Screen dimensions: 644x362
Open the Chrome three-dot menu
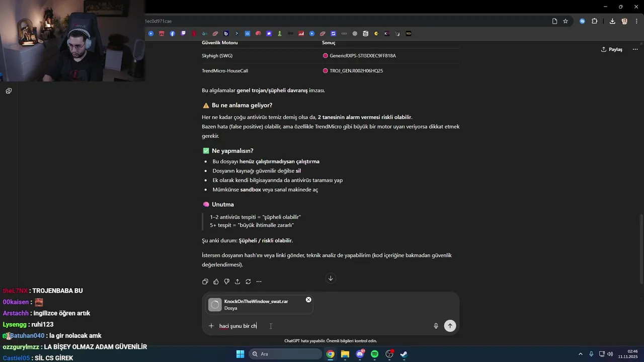pos(636,21)
